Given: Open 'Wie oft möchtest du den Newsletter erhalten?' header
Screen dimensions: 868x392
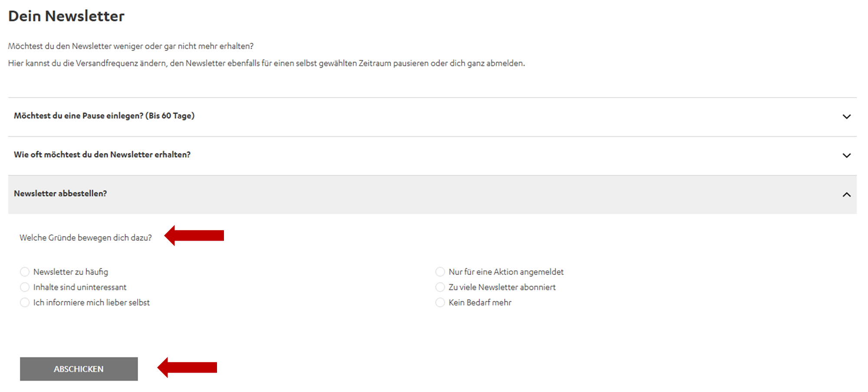Looking at the screenshot, I should [102, 155].
